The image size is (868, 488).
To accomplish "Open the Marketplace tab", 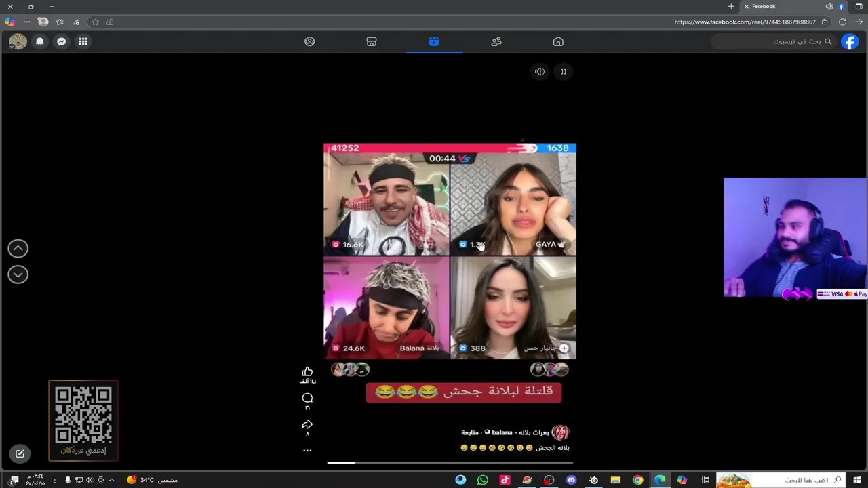I will click(372, 41).
